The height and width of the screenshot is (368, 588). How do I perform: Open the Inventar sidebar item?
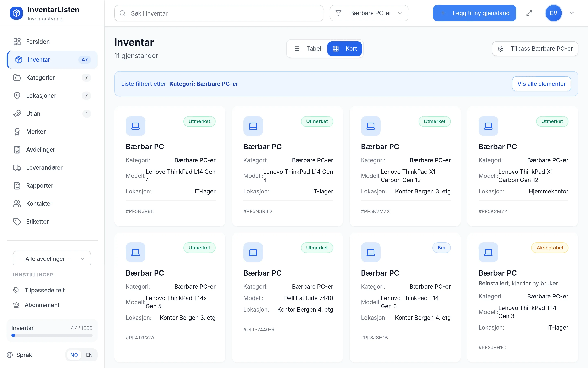[52, 60]
